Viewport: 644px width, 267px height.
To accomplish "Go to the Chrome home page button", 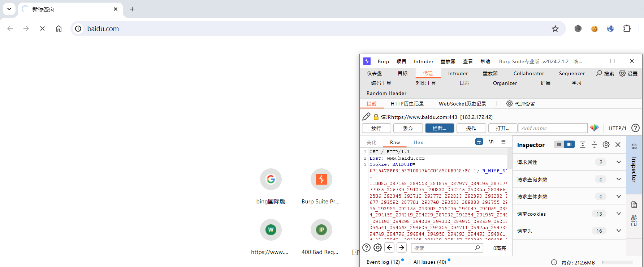I will (x=59, y=29).
